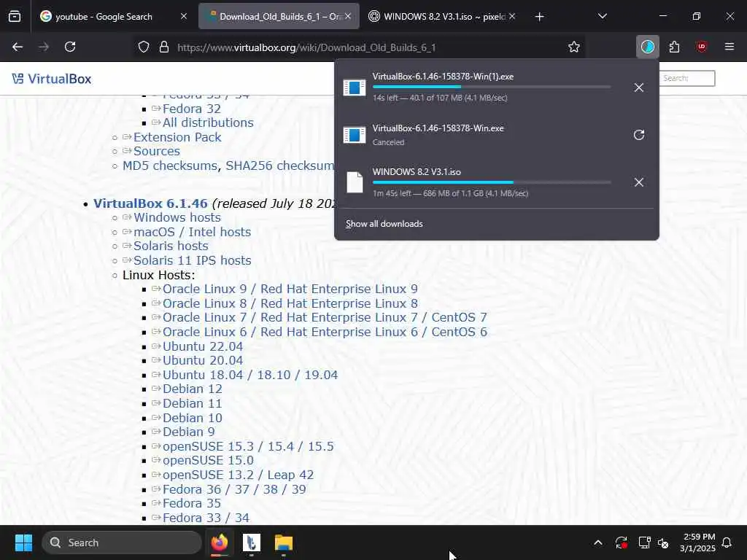Open the All distributions link
The image size is (747, 560).
[x=208, y=122]
